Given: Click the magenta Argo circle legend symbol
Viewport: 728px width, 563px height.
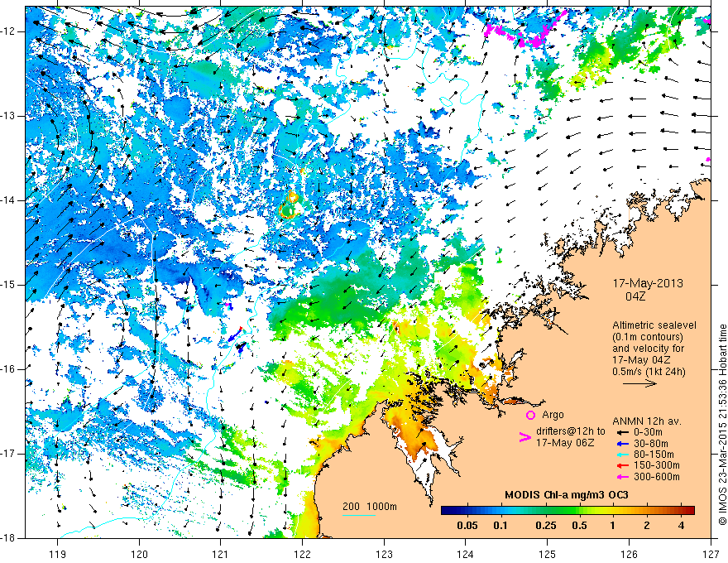Looking at the screenshot, I should coord(530,415).
